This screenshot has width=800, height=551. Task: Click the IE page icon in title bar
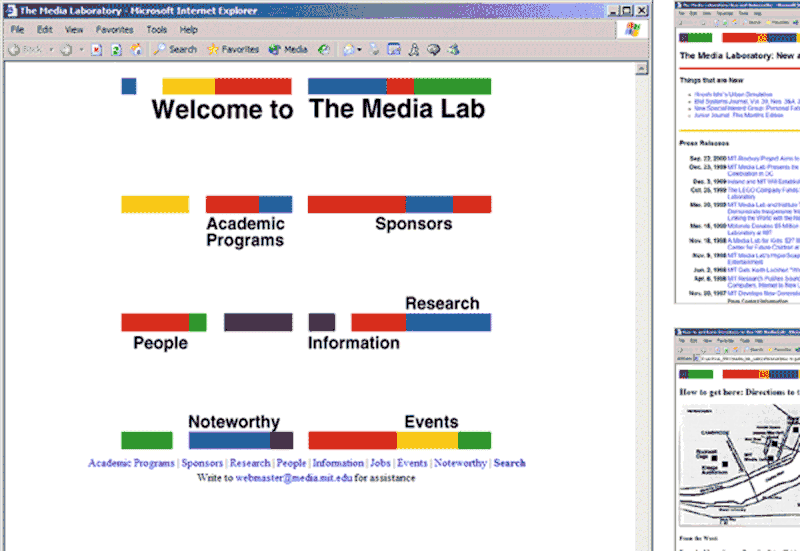tap(11, 10)
